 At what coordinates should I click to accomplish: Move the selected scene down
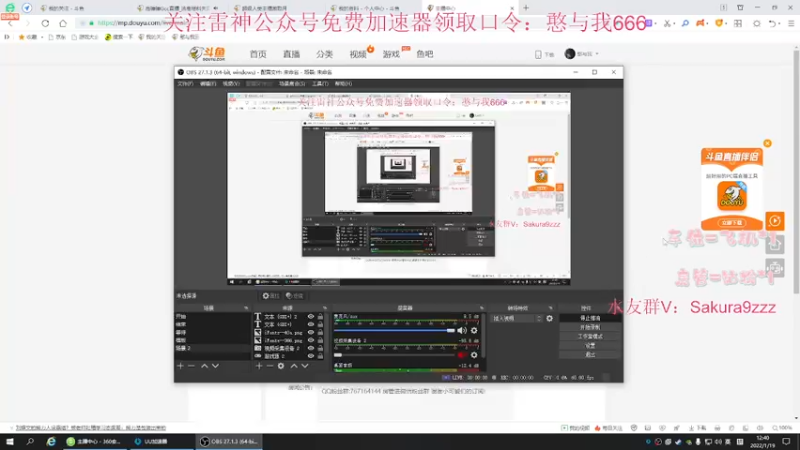[x=215, y=366]
